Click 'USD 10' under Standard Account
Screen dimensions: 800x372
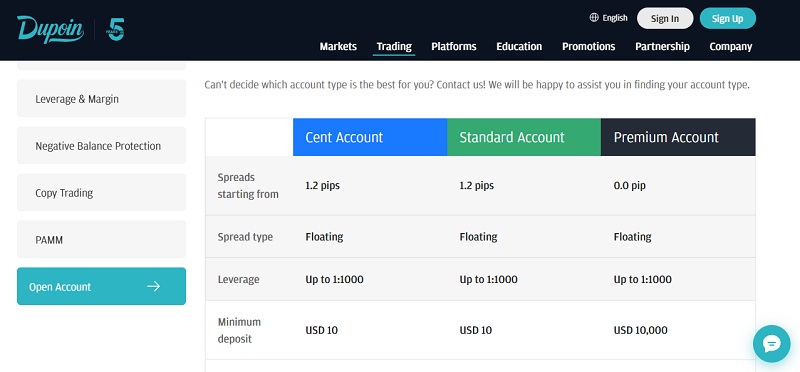(x=476, y=330)
